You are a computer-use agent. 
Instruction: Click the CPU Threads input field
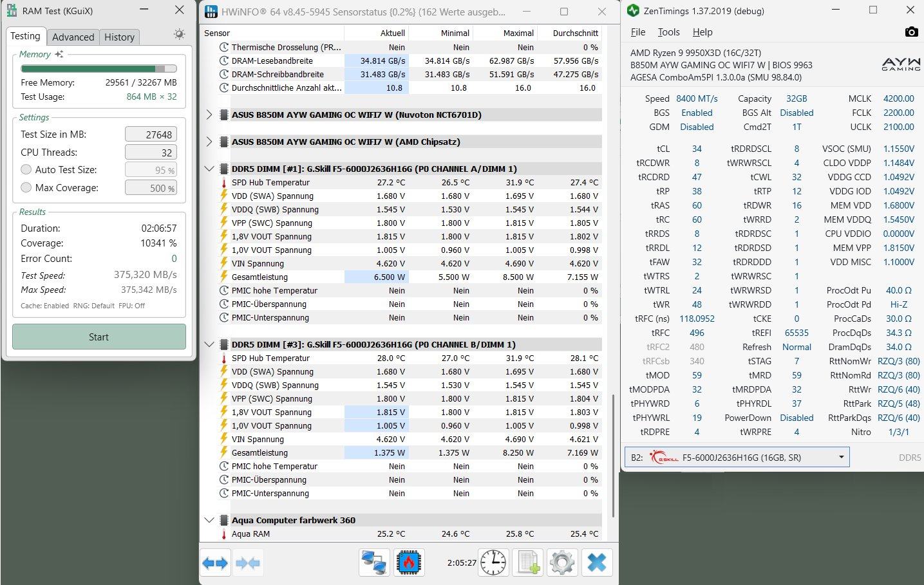click(151, 153)
